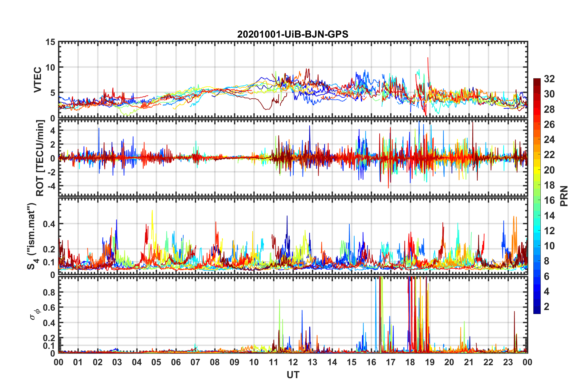586x392 pixels.
Task: Click colorbar tick value 16
Action: 549,200
